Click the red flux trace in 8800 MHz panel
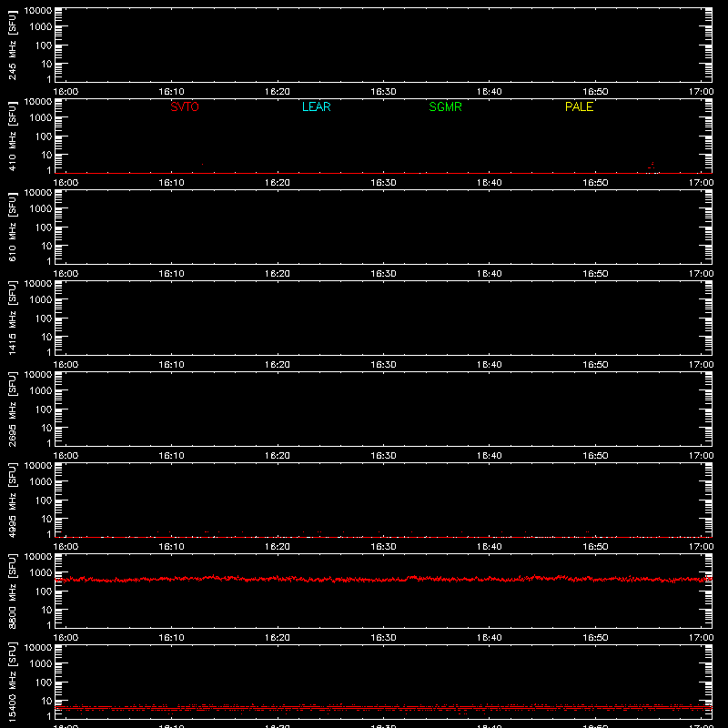 tap(383, 579)
